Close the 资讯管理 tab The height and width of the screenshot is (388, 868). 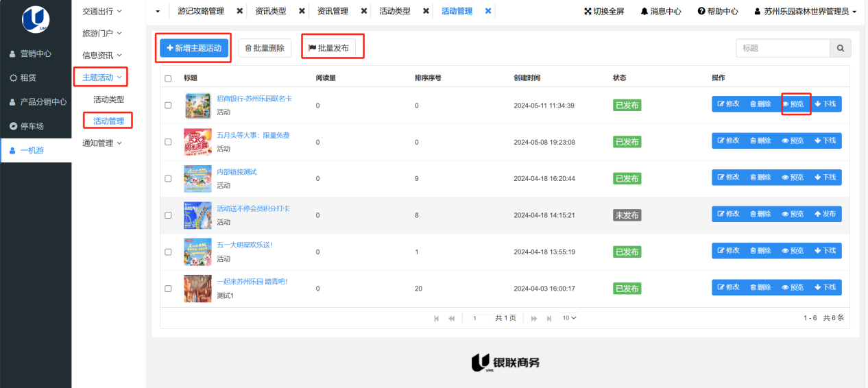(x=364, y=12)
